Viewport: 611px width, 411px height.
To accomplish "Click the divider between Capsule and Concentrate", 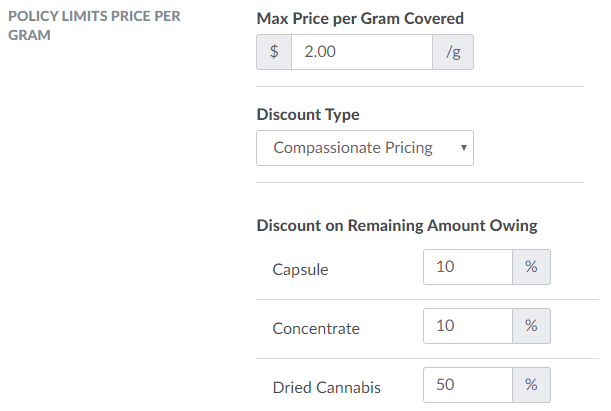I will (x=420, y=299).
